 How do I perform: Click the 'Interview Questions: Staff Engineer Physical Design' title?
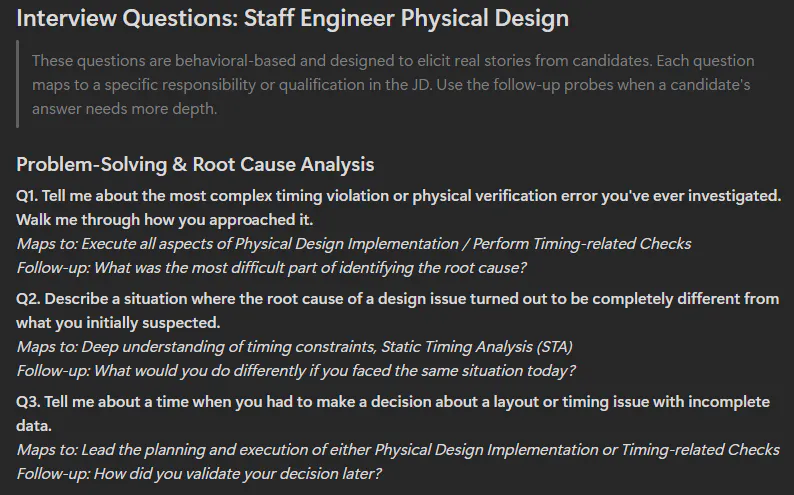pyautogui.click(x=292, y=18)
